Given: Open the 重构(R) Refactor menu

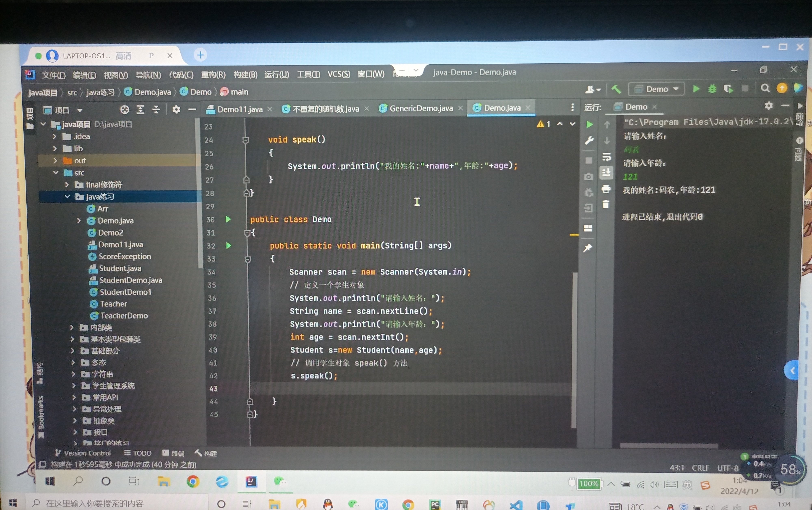Looking at the screenshot, I should coord(213,75).
